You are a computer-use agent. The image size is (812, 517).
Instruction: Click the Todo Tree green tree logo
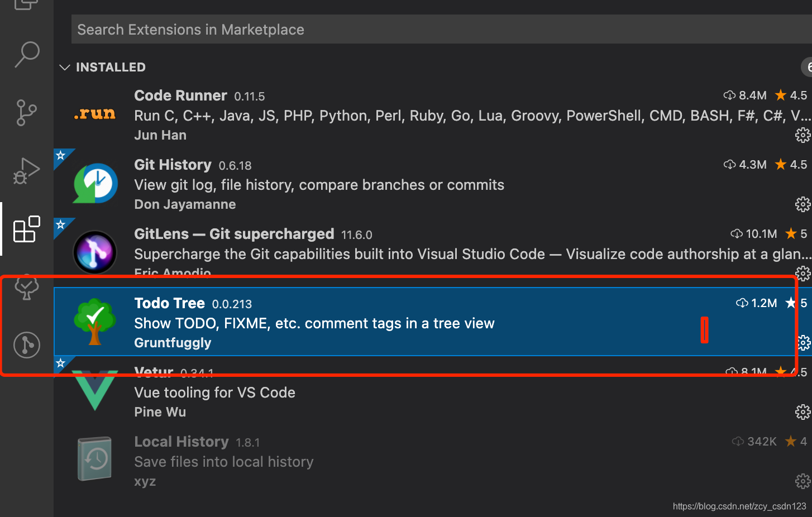click(95, 321)
